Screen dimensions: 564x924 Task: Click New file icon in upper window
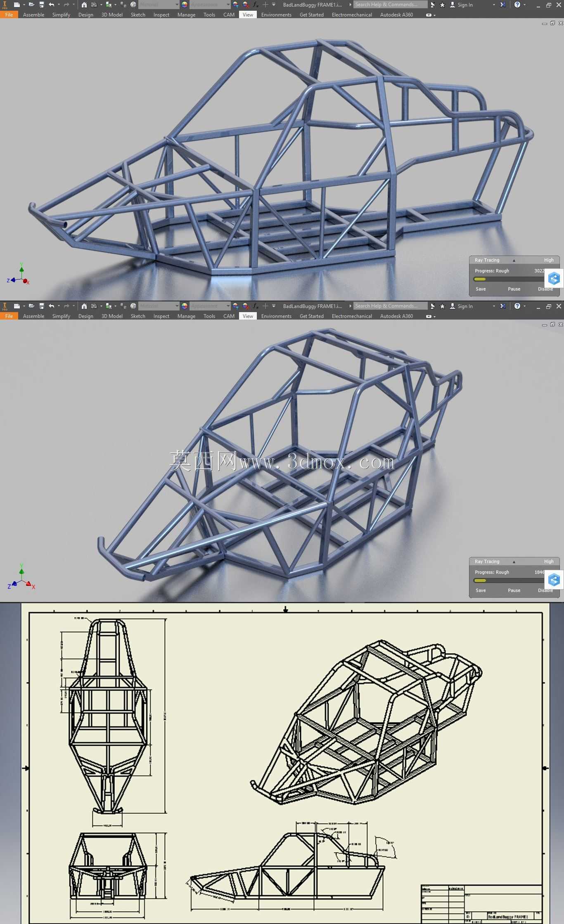[17, 5]
